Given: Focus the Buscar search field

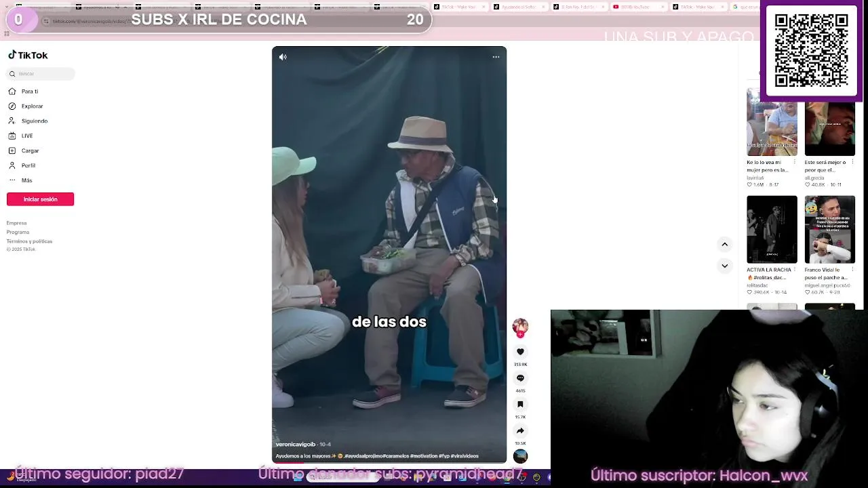Looking at the screenshot, I should (41, 73).
